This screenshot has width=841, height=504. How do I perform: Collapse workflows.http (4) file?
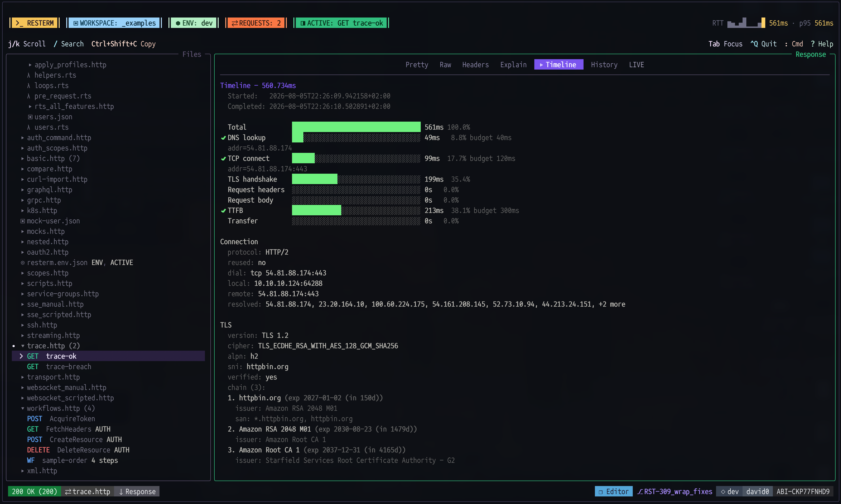(x=22, y=408)
